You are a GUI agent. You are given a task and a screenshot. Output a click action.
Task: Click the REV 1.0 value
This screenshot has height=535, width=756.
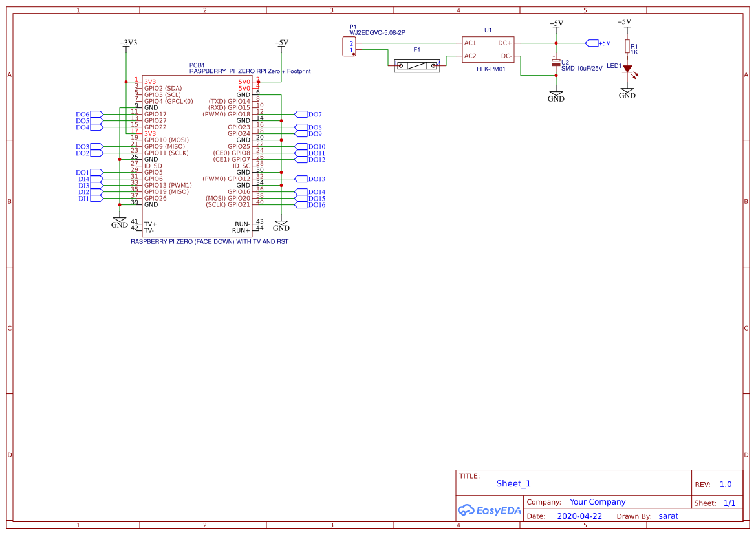pos(725,484)
